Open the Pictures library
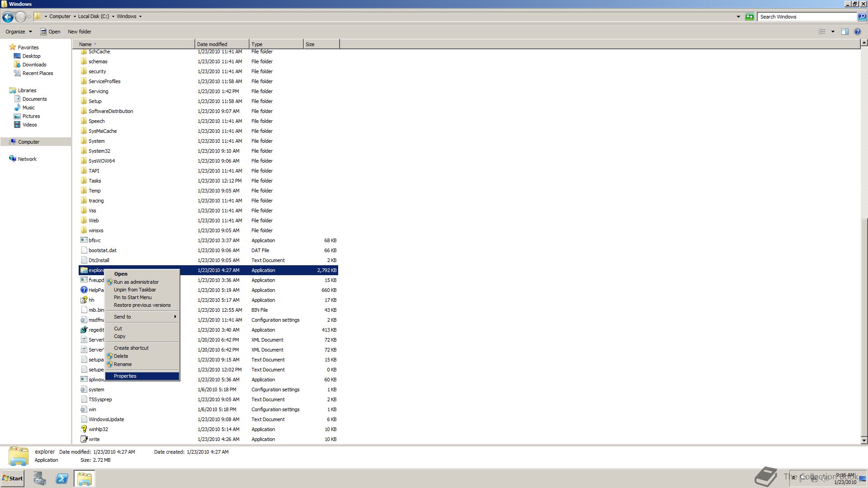 tap(31, 116)
